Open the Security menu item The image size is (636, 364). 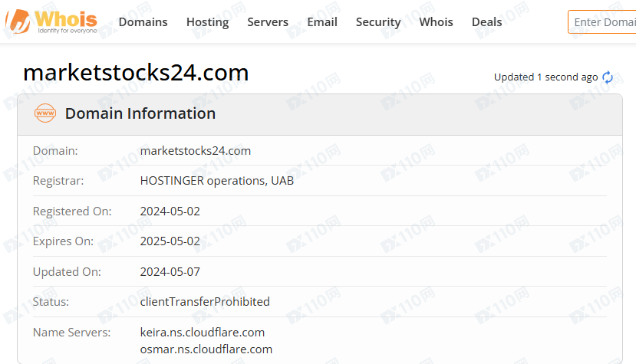(378, 22)
